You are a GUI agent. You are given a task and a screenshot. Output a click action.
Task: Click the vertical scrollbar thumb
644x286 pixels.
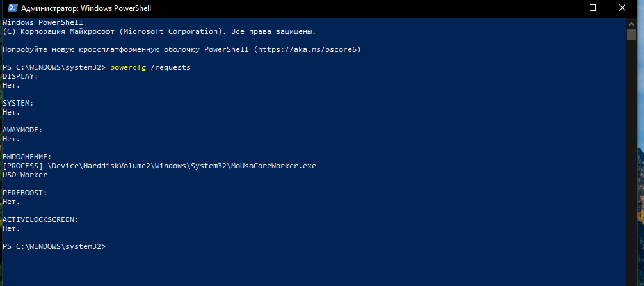click(631, 34)
